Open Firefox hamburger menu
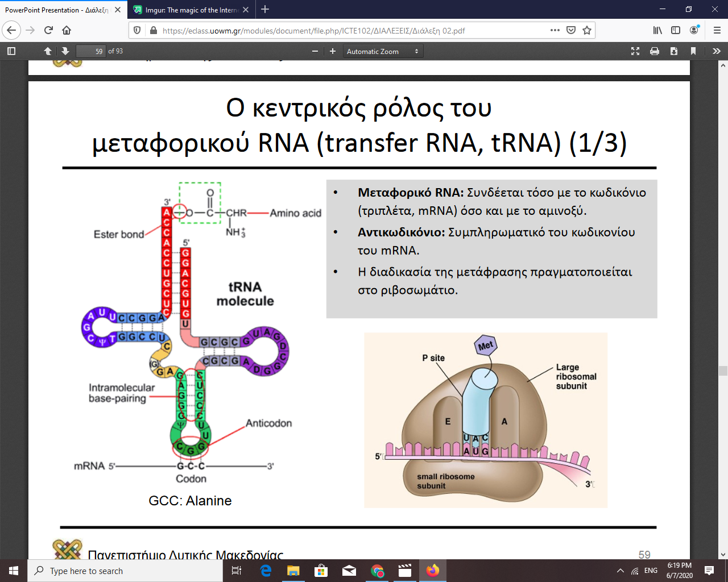 tap(717, 30)
